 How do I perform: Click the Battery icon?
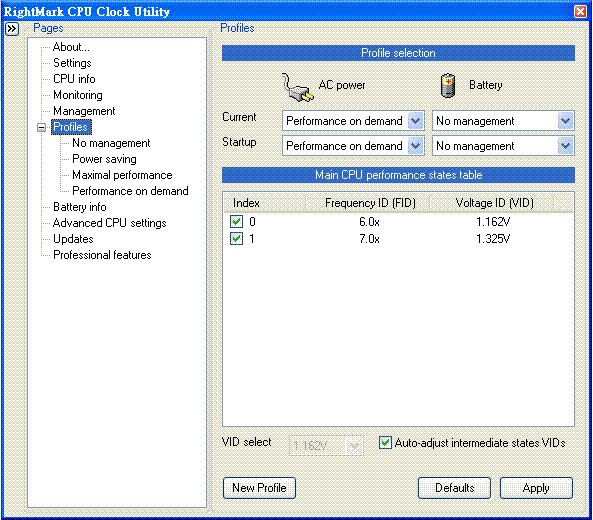point(448,85)
